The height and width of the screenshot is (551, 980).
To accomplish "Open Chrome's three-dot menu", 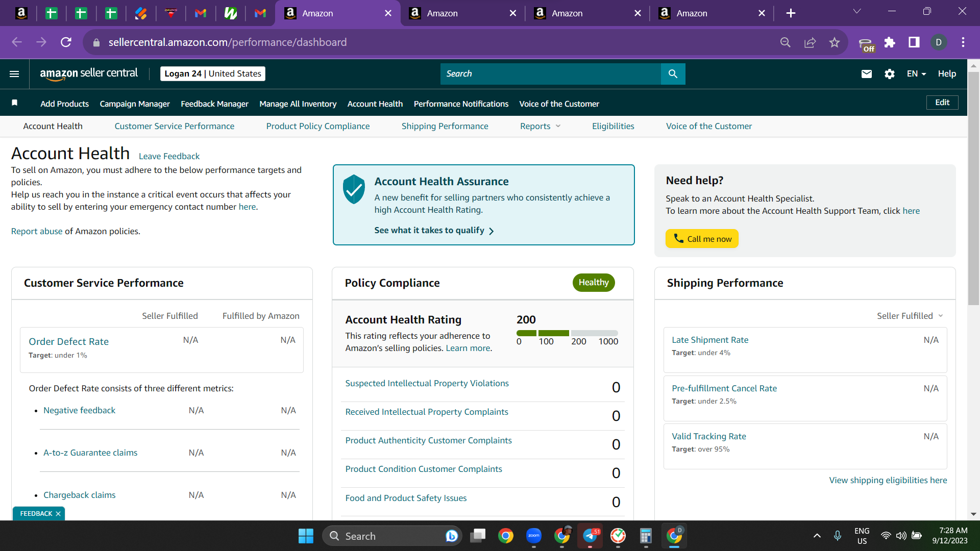I will (x=963, y=42).
